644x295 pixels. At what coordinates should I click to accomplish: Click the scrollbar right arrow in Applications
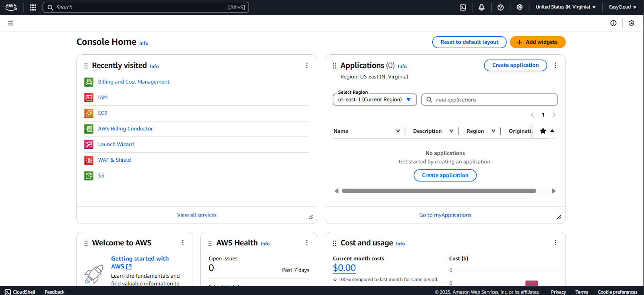(x=554, y=191)
